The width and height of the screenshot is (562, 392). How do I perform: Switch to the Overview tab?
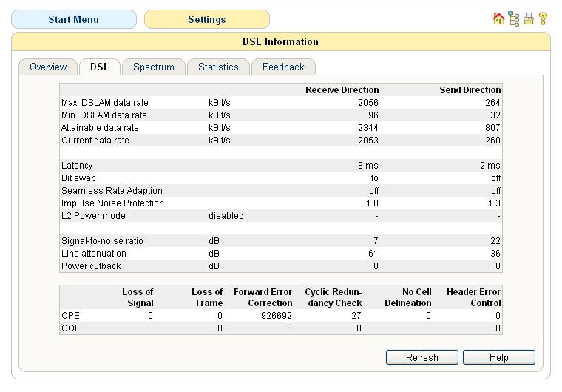[x=48, y=67]
